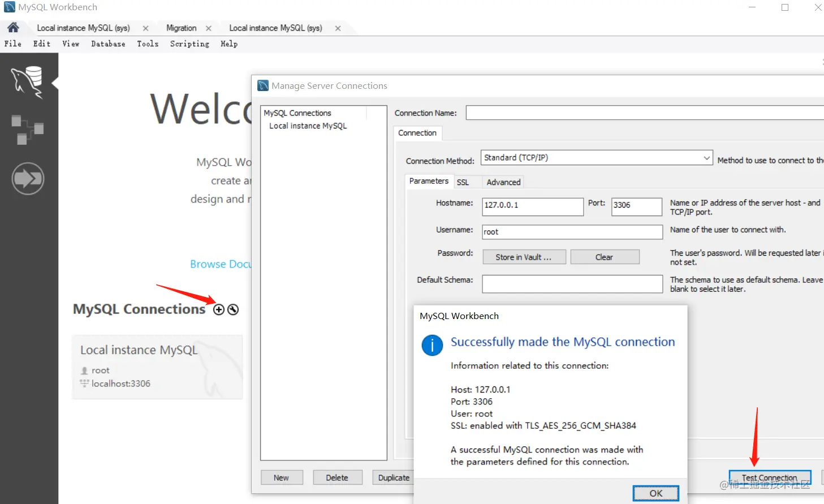The height and width of the screenshot is (504, 824).
Task: Open the Home screen tab icon
Action: (x=13, y=27)
